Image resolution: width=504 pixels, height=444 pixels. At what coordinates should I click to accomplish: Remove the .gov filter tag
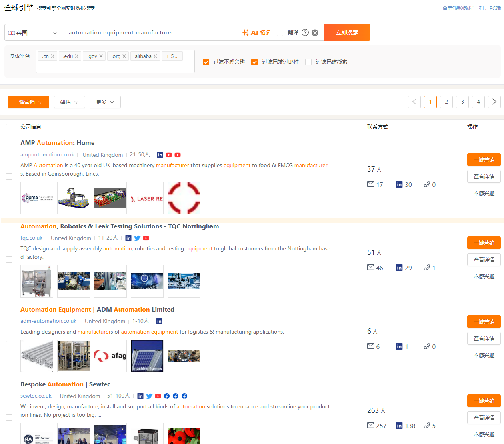101,56
